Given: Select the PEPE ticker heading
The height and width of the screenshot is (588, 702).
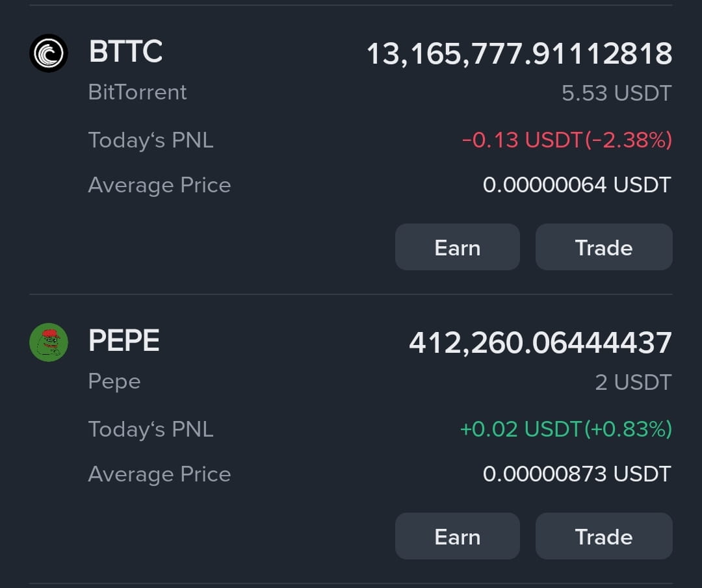Looking at the screenshot, I should coord(124,341).
